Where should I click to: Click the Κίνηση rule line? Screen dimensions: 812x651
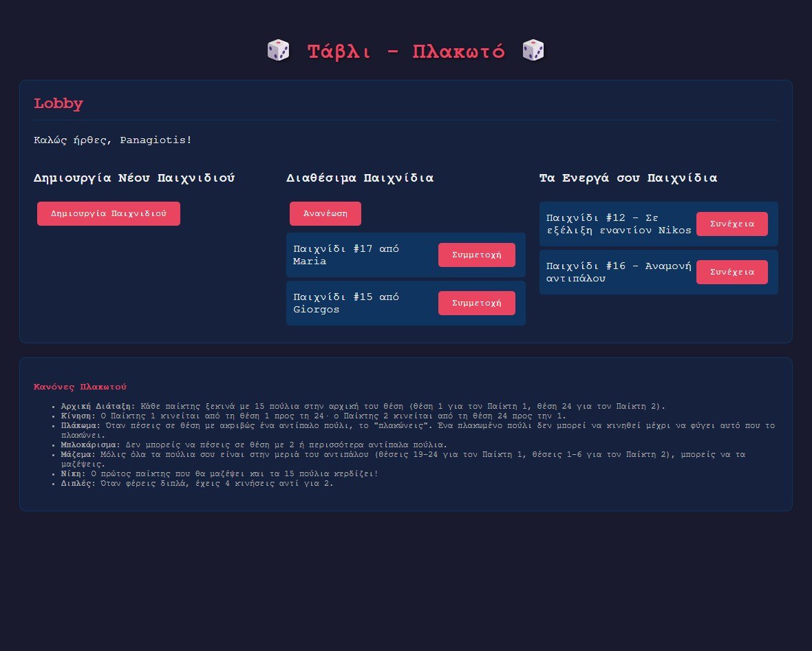click(314, 416)
